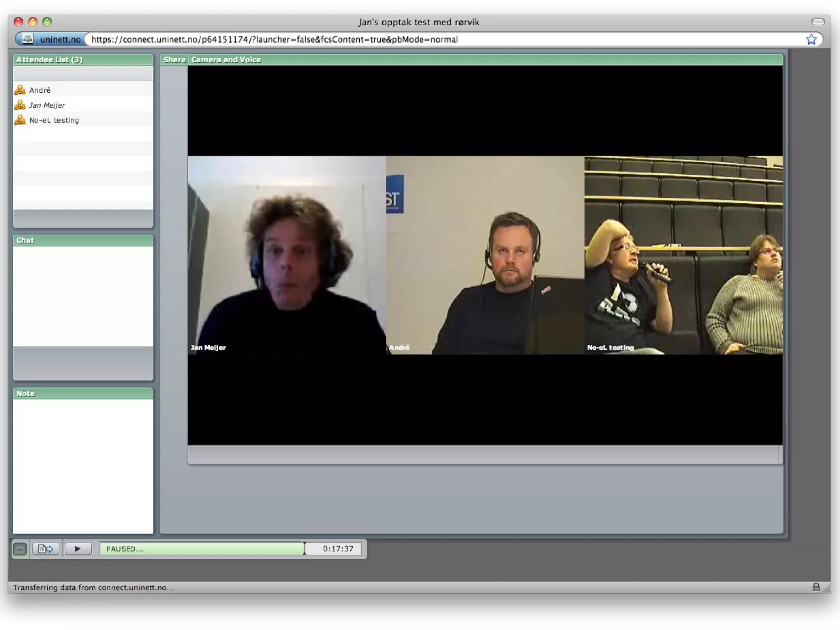840x630 pixels.
Task: Collapse the playback control bar
Action: click(x=20, y=548)
